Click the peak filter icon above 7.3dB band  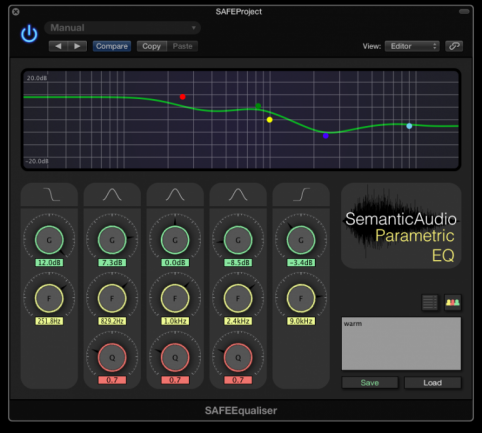tap(112, 194)
